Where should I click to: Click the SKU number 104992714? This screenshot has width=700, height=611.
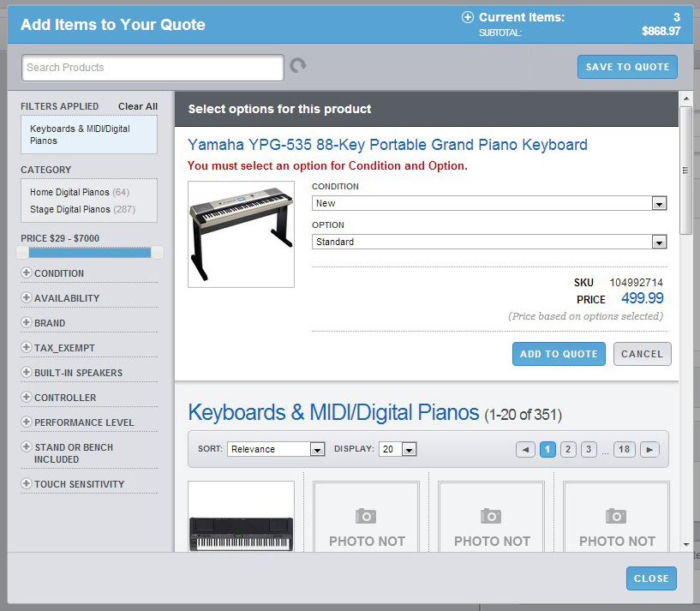(x=636, y=282)
